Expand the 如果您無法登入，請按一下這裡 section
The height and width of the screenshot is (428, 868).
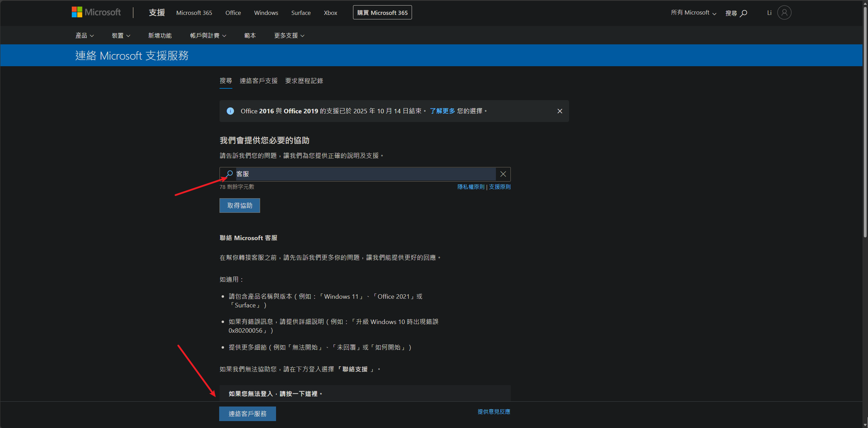coord(365,394)
